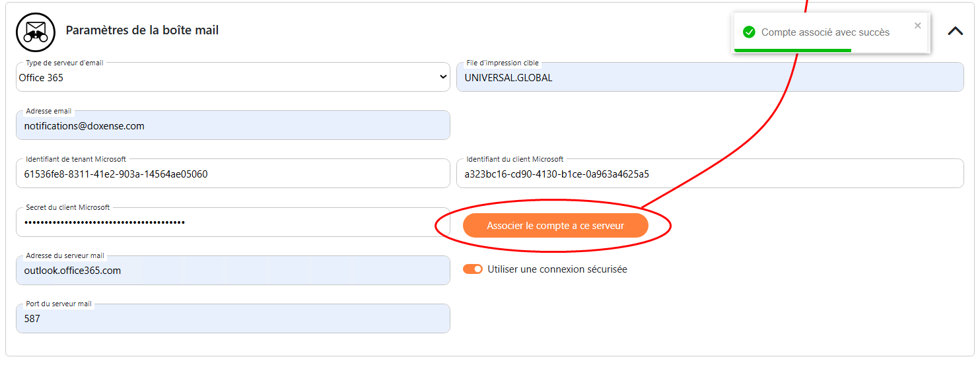This screenshot has width=980, height=365.
Task: Click into 'Identifiant du client Microsoft' field
Action: pyautogui.click(x=709, y=174)
